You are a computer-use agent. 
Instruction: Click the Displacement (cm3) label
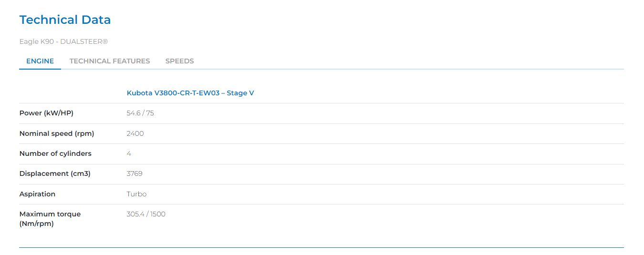click(55, 173)
